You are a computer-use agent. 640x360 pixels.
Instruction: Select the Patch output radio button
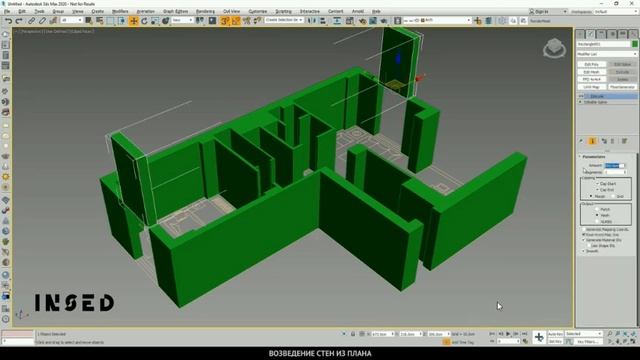coord(597,209)
